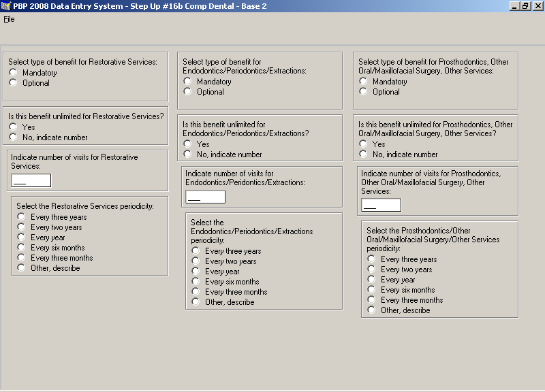This screenshot has width=545, height=392.
Task: Select Every six months for Restorative Services periodicity
Action: click(22, 247)
